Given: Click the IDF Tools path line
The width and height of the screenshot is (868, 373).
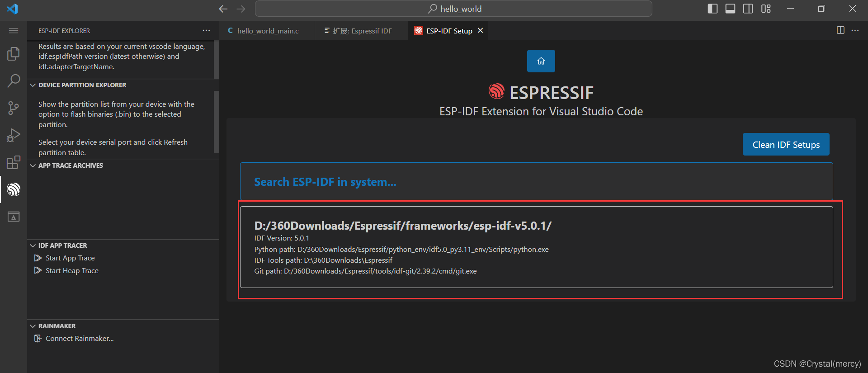Looking at the screenshot, I should (323, 260).
